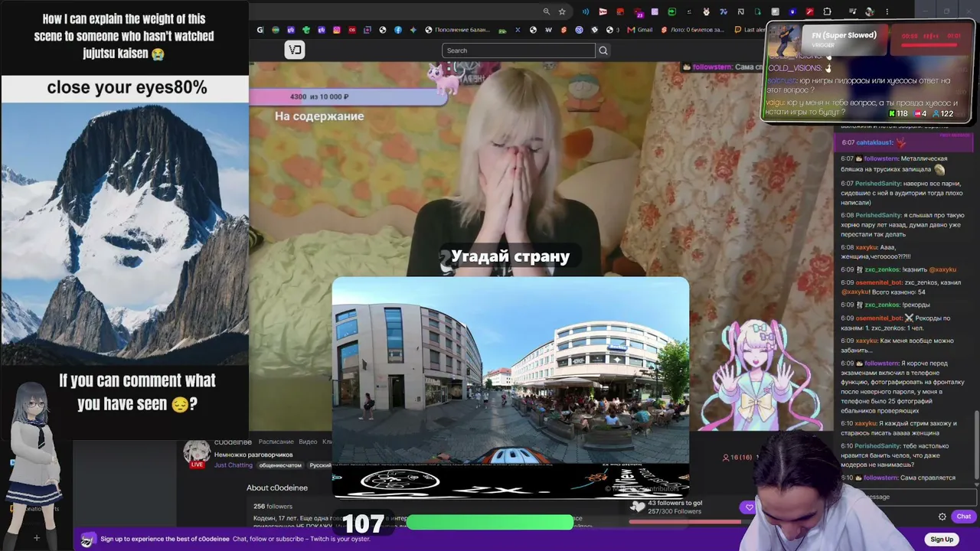Image resolution: width=980 pixels, height=551 pixels.
Task: Click the 'Угадай страну' caption text
Action: click(x=511, y=256)
